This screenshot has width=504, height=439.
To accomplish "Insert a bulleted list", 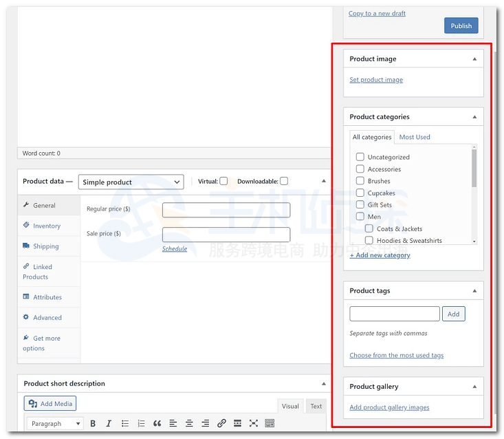I will 125,423.
